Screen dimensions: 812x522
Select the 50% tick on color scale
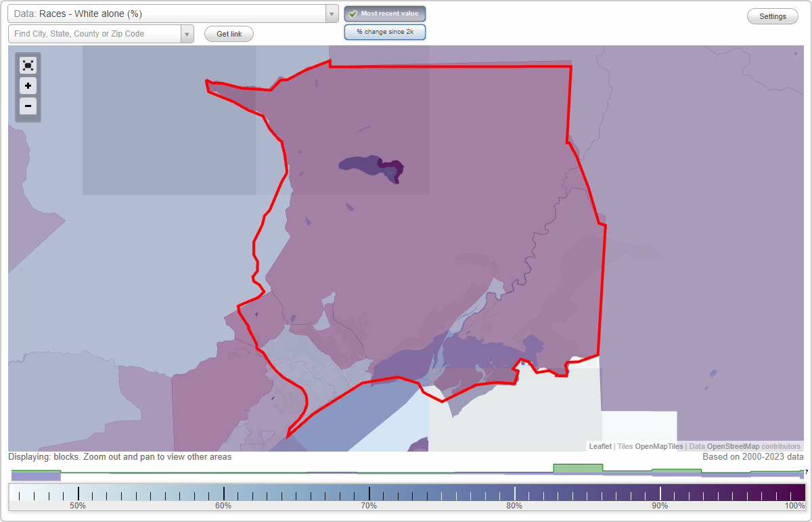[x=78, y=492]
